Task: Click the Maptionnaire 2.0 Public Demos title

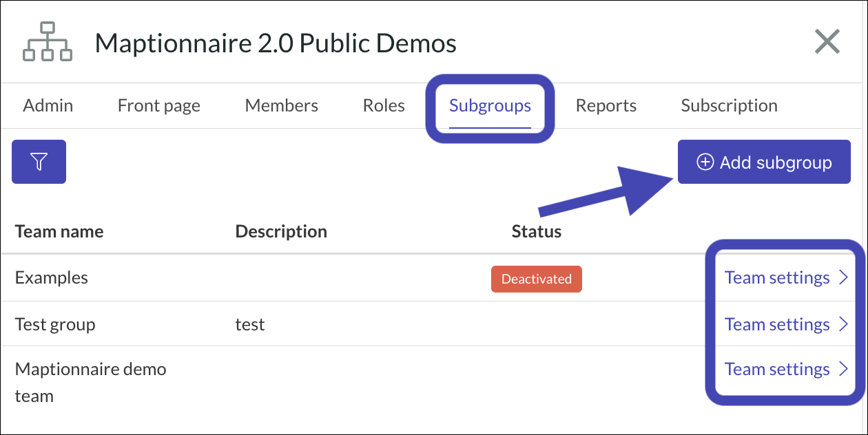Action: 276,43
